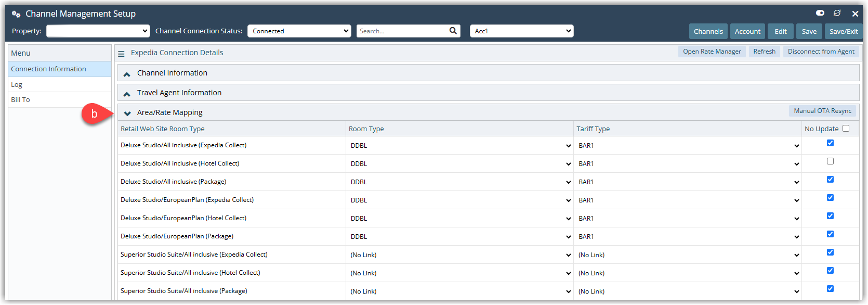
Task: Click the Refresh button
Action: point(765,52)
